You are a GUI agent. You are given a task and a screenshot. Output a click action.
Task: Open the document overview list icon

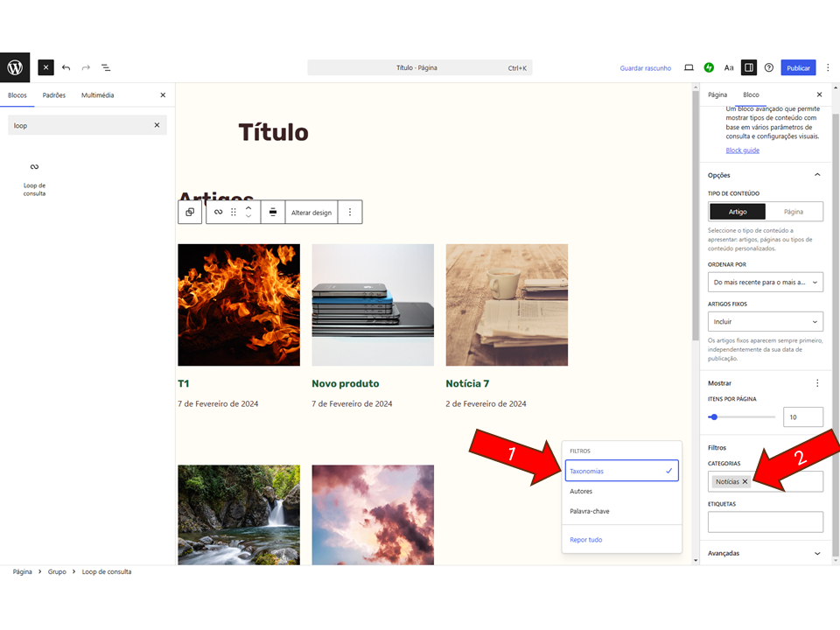[x=106, y=67]
